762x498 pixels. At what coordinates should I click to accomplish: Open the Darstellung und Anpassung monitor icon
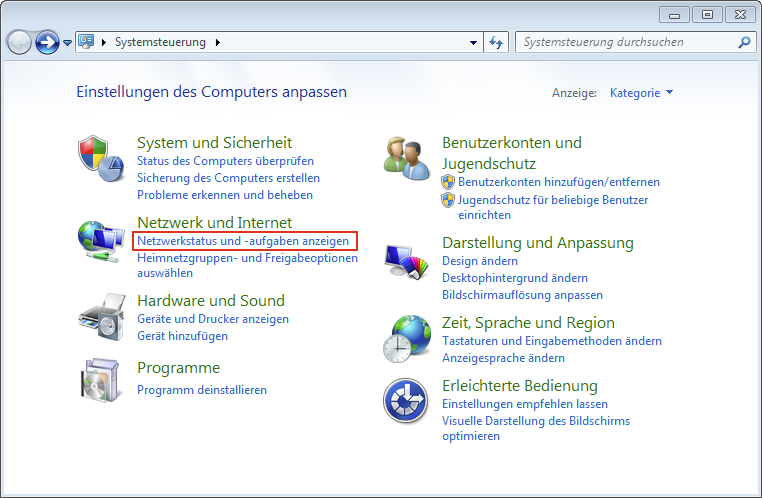tap(406, 261)
